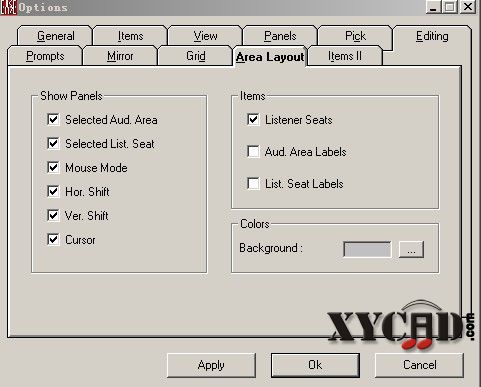Image resolution: width=481 pixels, height=387 pixels.
Task: Open the Editing tab
Action: click(x=432, y=36)
